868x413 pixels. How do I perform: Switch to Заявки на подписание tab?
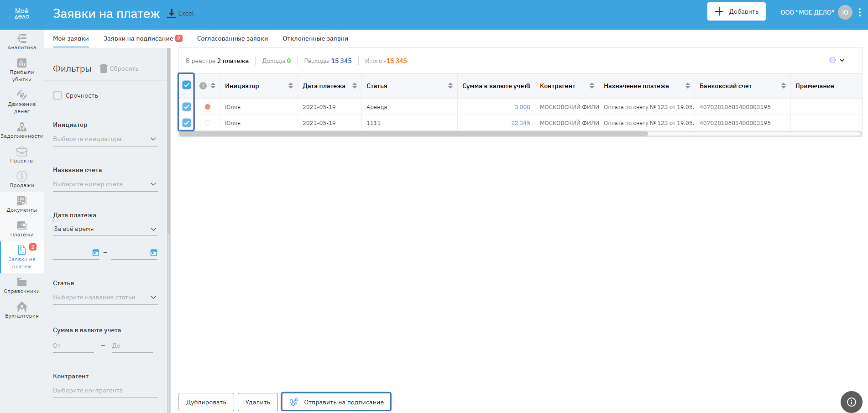(x=138, y=39)
